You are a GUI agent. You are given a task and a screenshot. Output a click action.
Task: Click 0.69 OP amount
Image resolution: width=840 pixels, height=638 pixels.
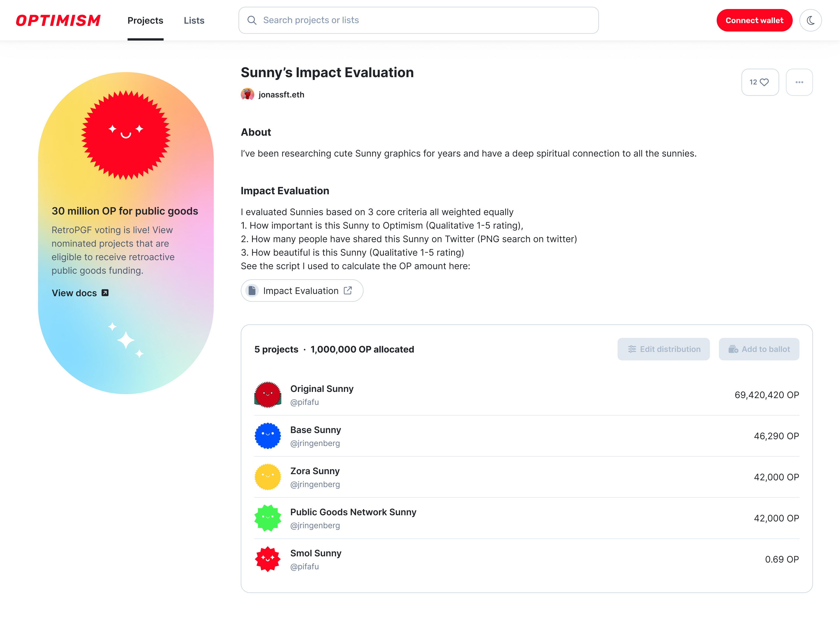(x=782, y=559)
